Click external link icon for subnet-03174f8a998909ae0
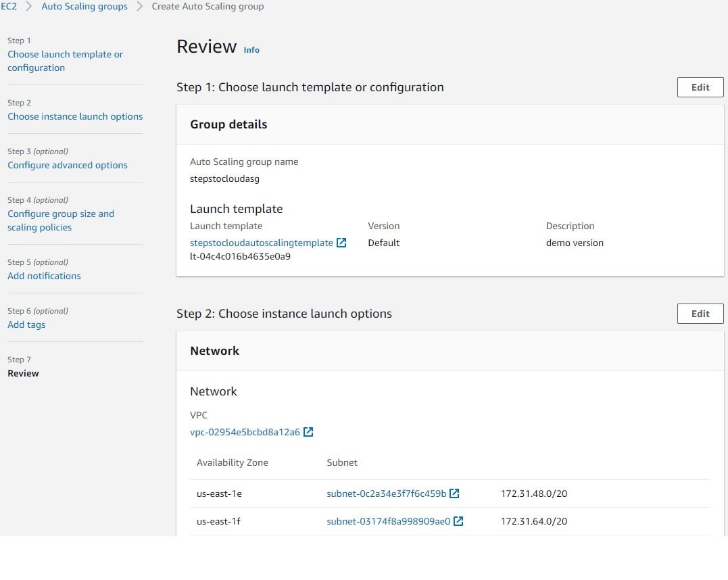This screenshot has height=580, width=728. point(458,521)
